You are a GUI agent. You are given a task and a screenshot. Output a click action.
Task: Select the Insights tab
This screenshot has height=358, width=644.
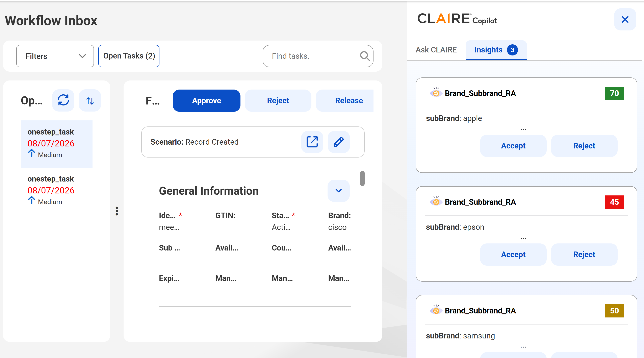(496, 50)
